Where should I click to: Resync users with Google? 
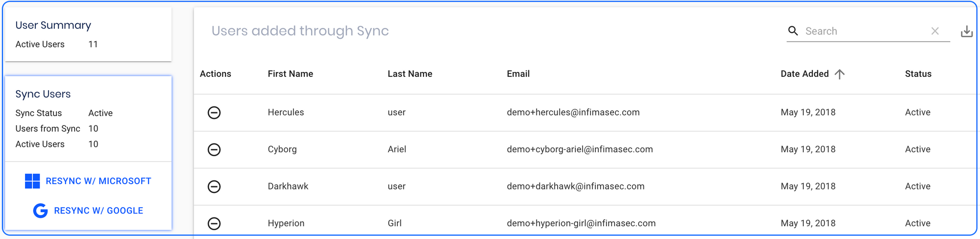[x=98, y=211]
